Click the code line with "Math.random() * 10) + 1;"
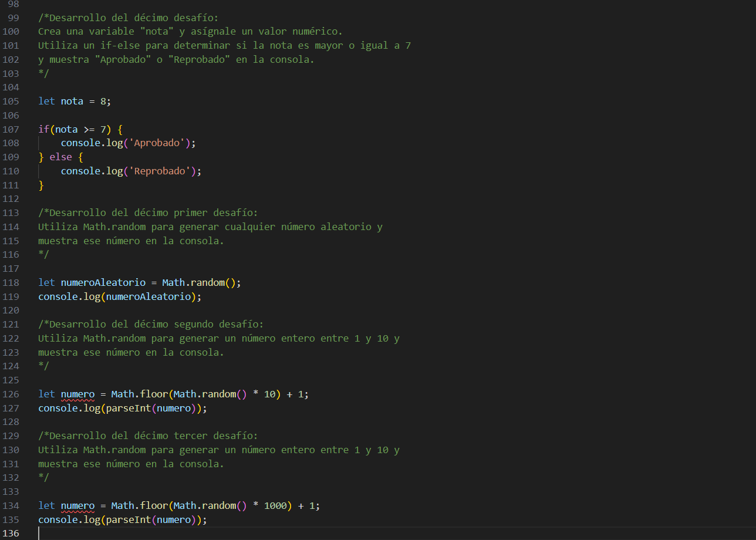 pos(173,394)
